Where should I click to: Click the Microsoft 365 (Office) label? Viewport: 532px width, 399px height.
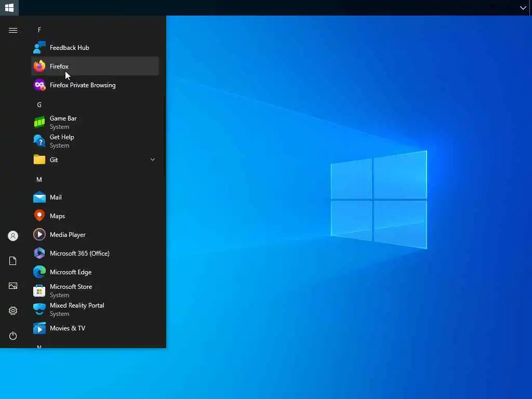point(79,254)
